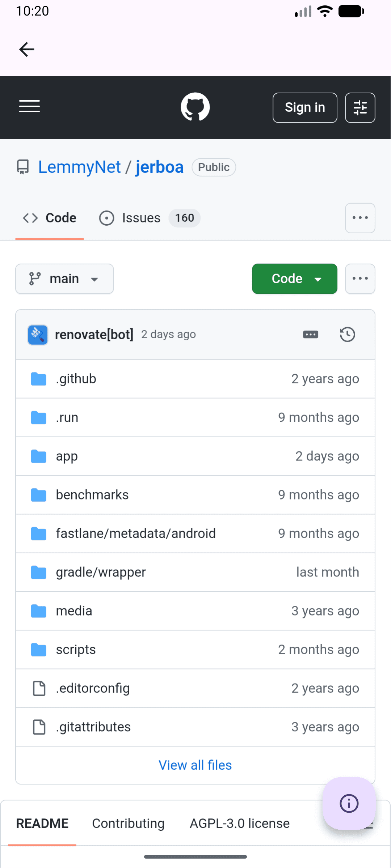Open the renovate[bot] author link
391x868 pixels.
coord(94,335)
